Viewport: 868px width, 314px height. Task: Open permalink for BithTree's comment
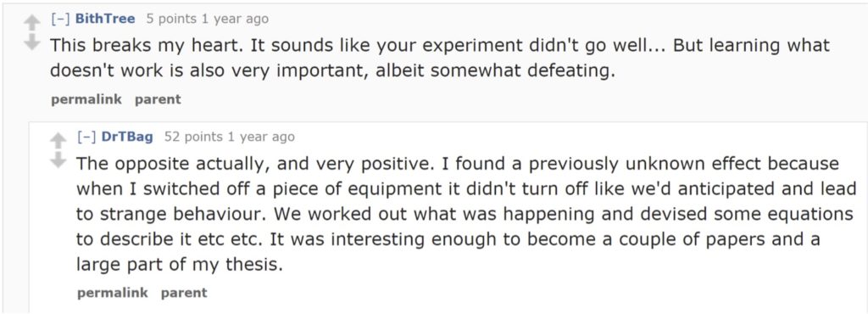(86, 99)
